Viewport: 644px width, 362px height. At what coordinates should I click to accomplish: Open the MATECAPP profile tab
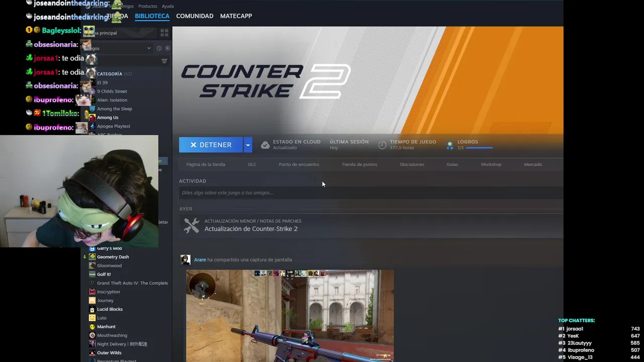click(236, 16)
